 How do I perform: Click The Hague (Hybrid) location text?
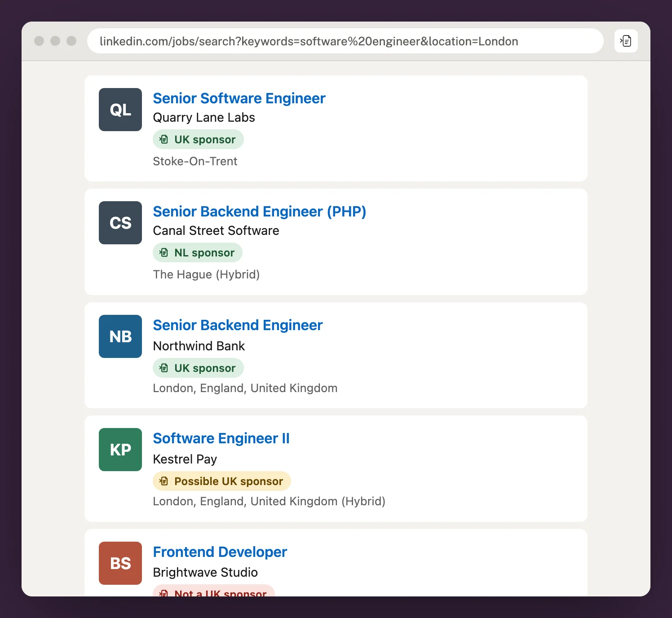pyautogui.click(x=206, y=274)
